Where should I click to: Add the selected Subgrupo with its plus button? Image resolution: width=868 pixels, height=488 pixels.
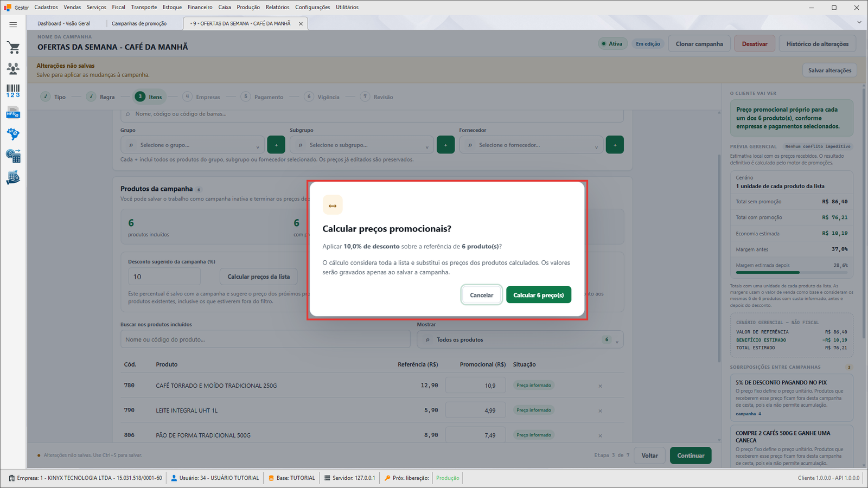tap(445, 145)
